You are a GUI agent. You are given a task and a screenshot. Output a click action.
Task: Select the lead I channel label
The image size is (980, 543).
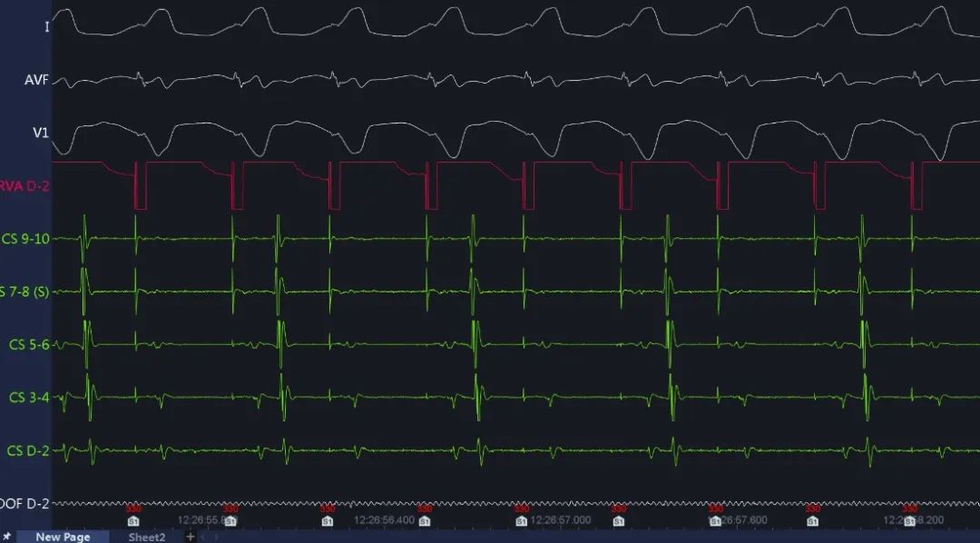pyautogui.click(x=46, y=26)
